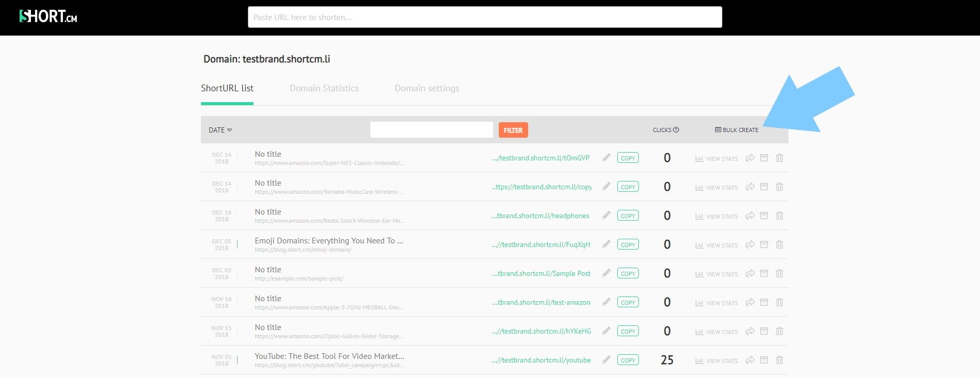Open the hYKeHG short link
The image size is (980, 378).
[541, 331]
